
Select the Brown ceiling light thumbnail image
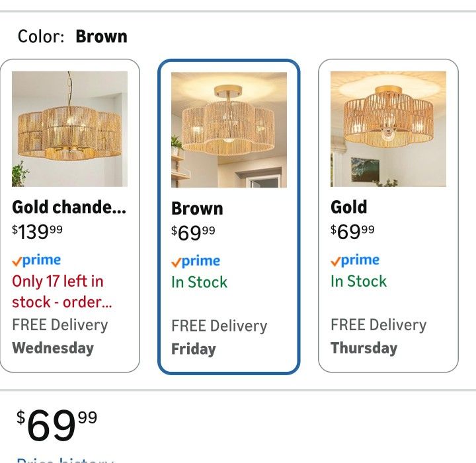pos(229,130)
